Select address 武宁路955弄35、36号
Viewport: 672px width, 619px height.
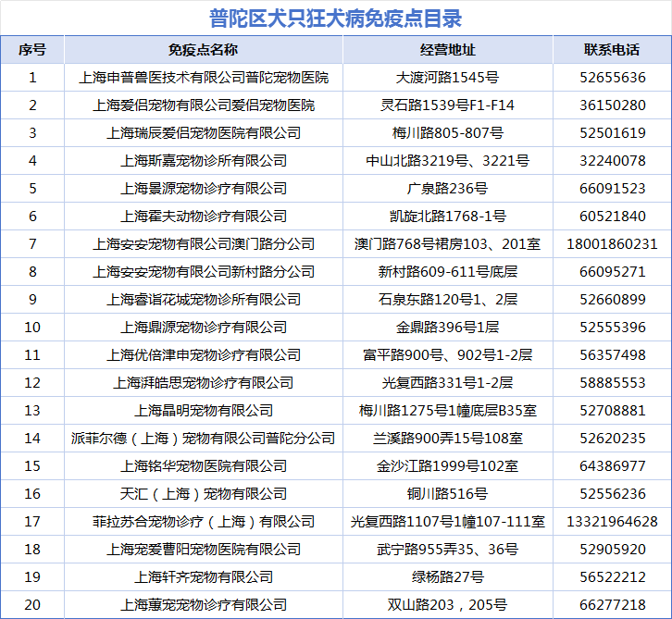coord(448,550)
